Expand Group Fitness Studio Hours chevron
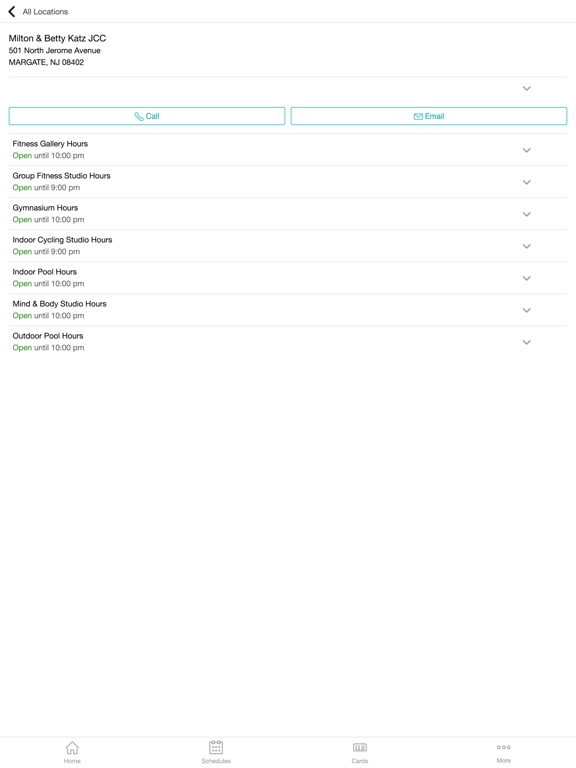Screen dimensions: 576x768 coord(527,182)
